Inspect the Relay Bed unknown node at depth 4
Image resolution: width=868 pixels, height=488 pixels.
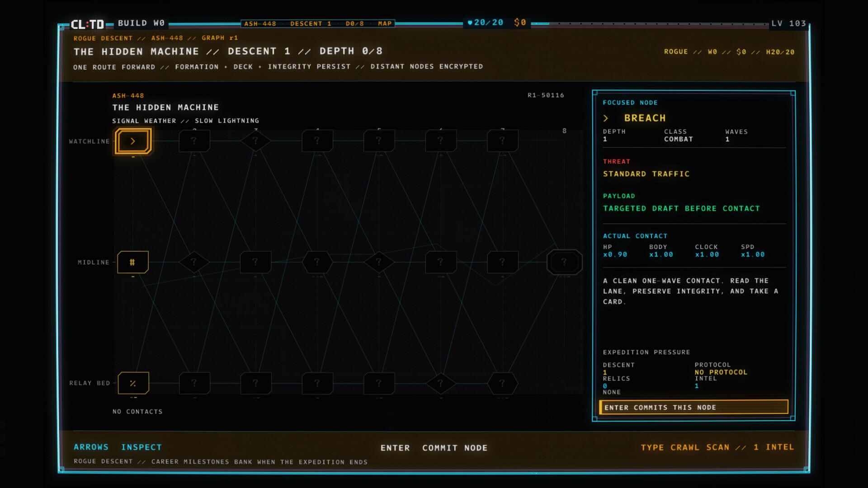point(317,383)
